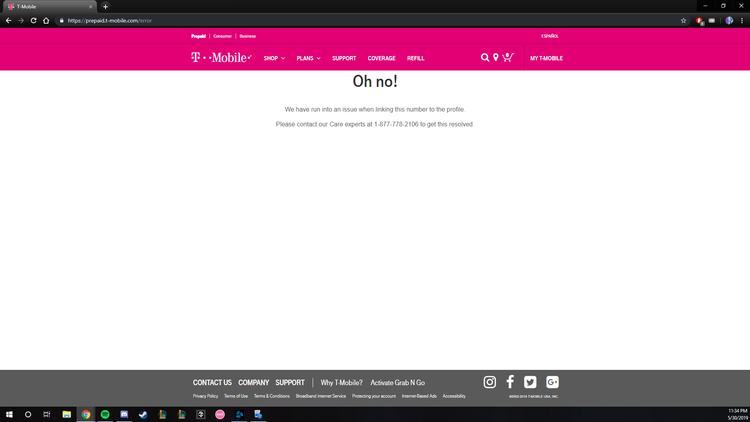This screenshot has width=750, height=422.
Task: Switch to the Business segment tab
Action: pyautogui.click(x=247, y=36)
